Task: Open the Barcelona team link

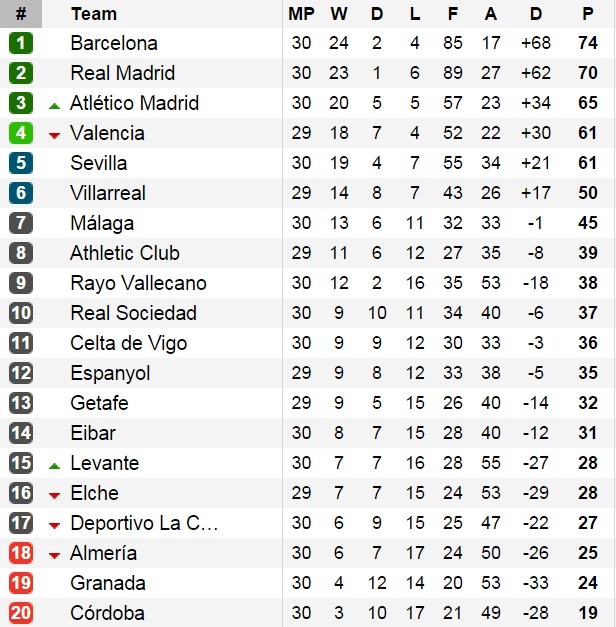Action: pyautogui.click(x=114, y=43)
